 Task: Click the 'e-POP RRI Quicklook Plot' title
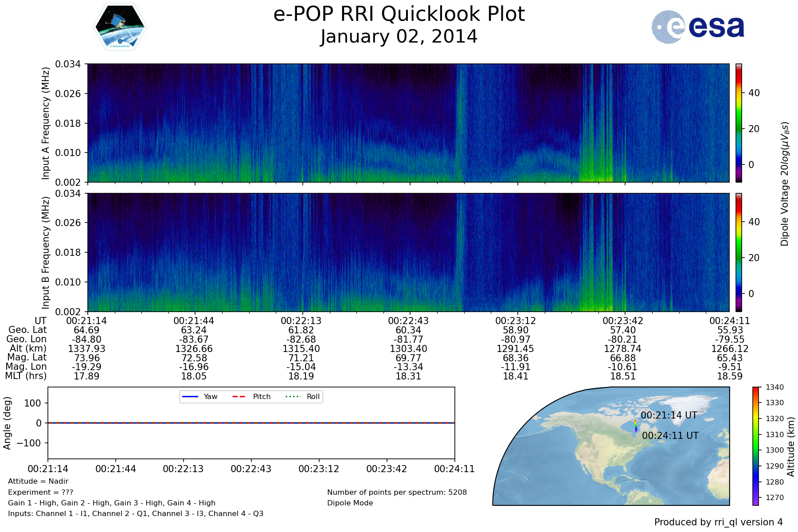399,14
